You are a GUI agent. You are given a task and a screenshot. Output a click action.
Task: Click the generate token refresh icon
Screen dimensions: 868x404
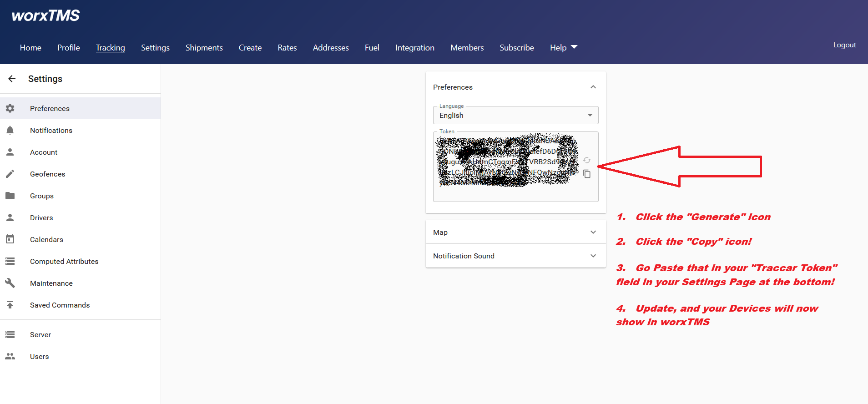click(x=587, y=160)
